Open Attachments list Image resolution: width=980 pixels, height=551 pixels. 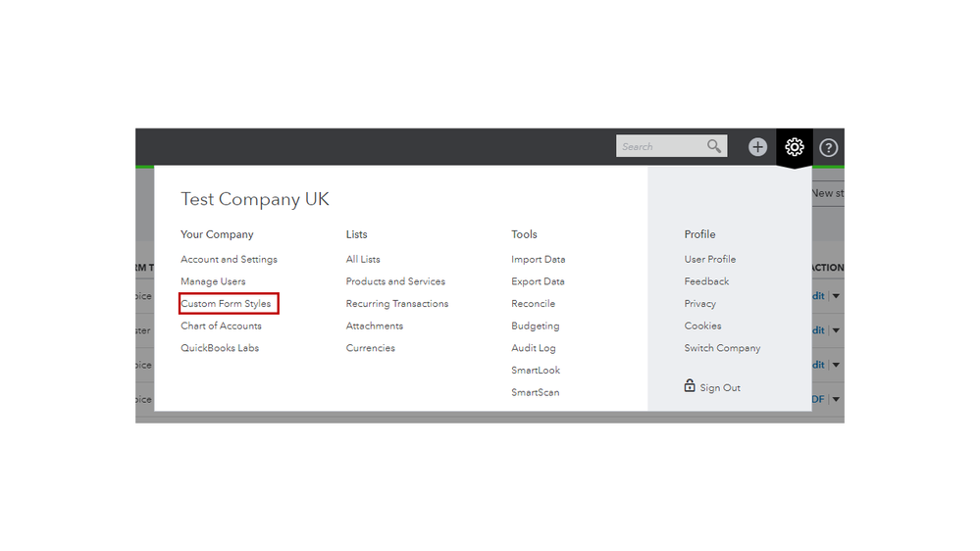375,326
